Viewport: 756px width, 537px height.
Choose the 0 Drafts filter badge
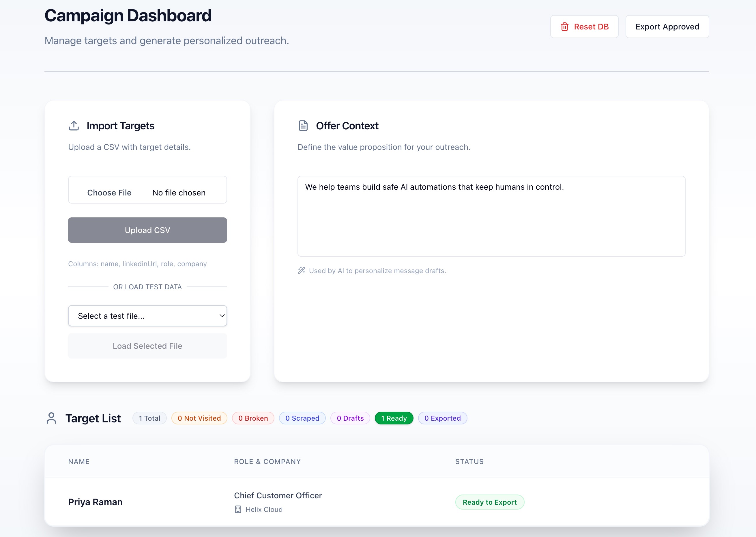point(350,418)
